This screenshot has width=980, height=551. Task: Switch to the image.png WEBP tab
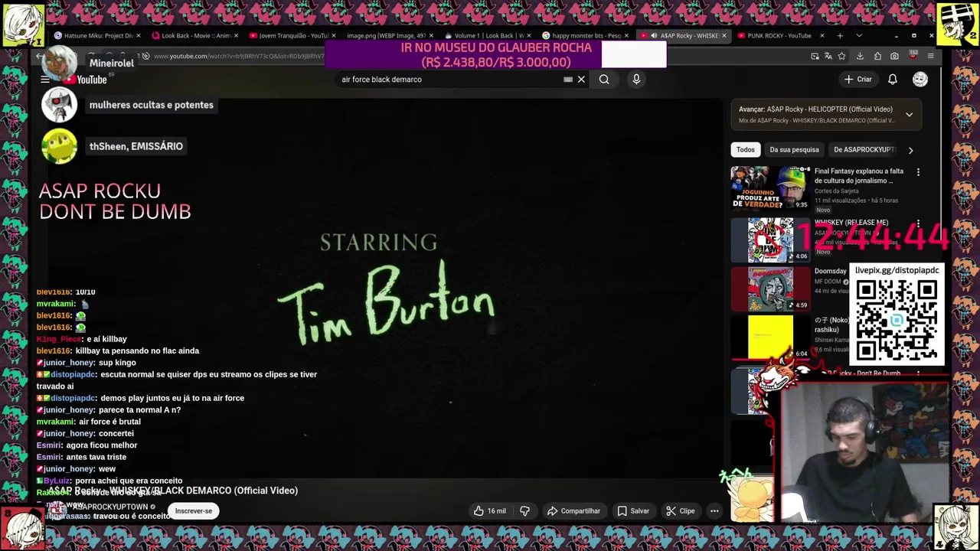click(x=390, y=35)
